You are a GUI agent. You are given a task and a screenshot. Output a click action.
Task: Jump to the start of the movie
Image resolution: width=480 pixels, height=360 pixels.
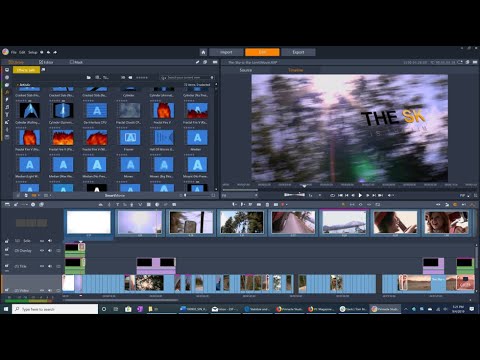coord(340,195)
